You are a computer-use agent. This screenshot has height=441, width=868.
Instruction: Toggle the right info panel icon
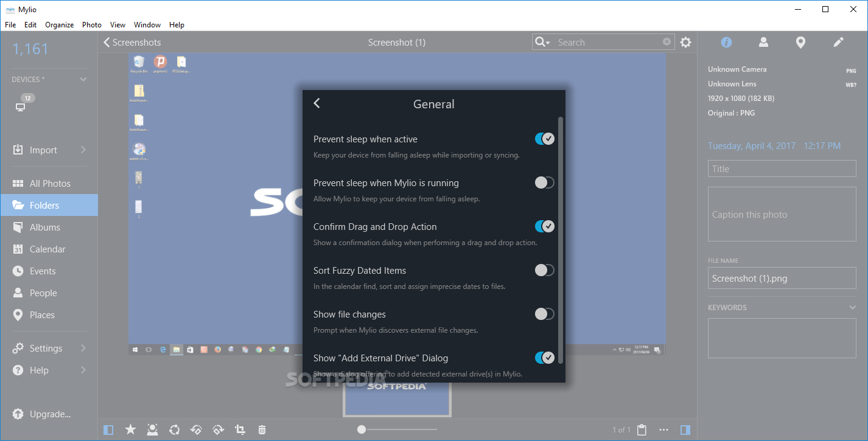point(685,430)
